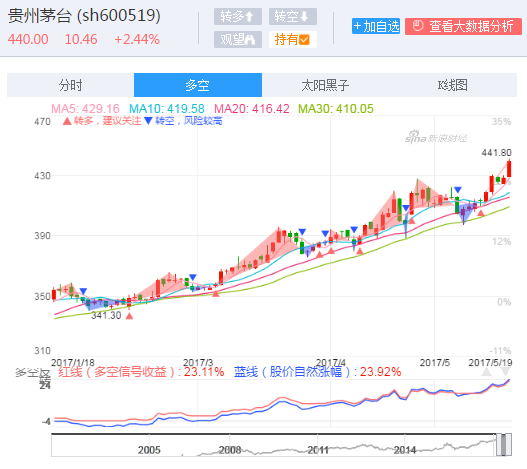Image resolution: width=527 pixels, height=469 pixels.
Task: Click the MA5: 429.16 legend
Action: tap(85, 109)
